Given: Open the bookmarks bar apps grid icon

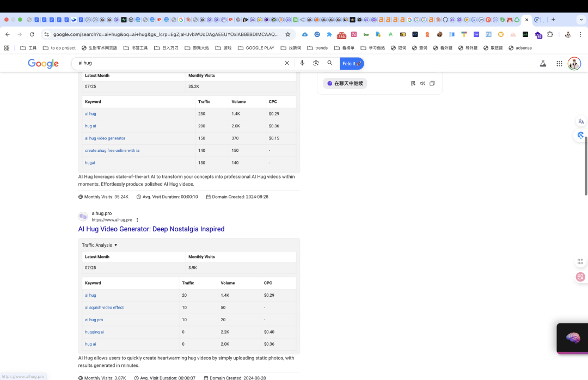Looking at the screenshot, I should click(x=7, y=48).
